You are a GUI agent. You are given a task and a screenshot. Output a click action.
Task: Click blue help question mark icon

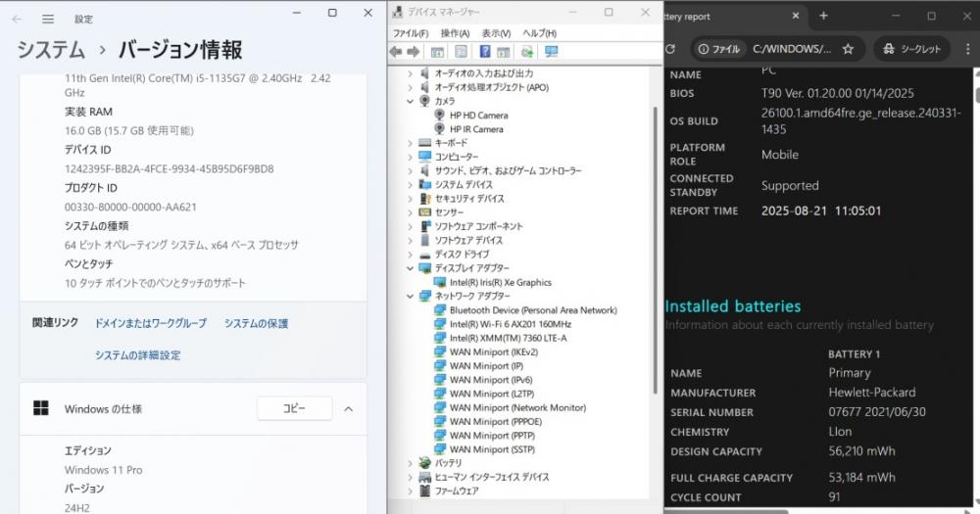485,52
